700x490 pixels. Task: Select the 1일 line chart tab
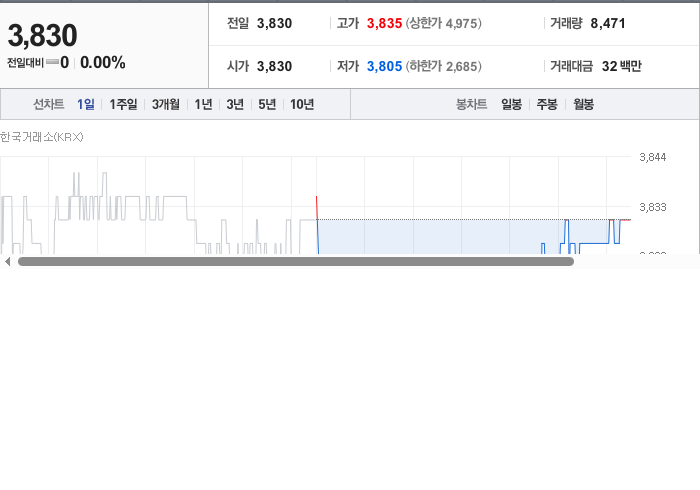coord(86,104)
